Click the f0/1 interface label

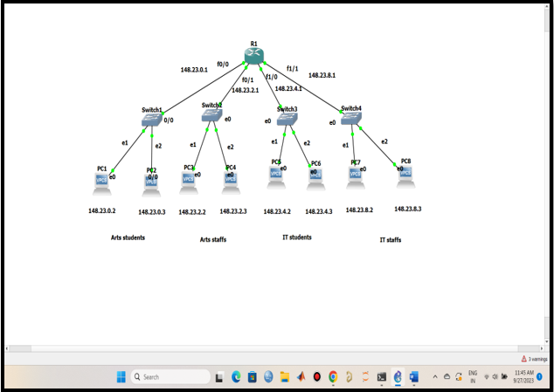[247, 80]
